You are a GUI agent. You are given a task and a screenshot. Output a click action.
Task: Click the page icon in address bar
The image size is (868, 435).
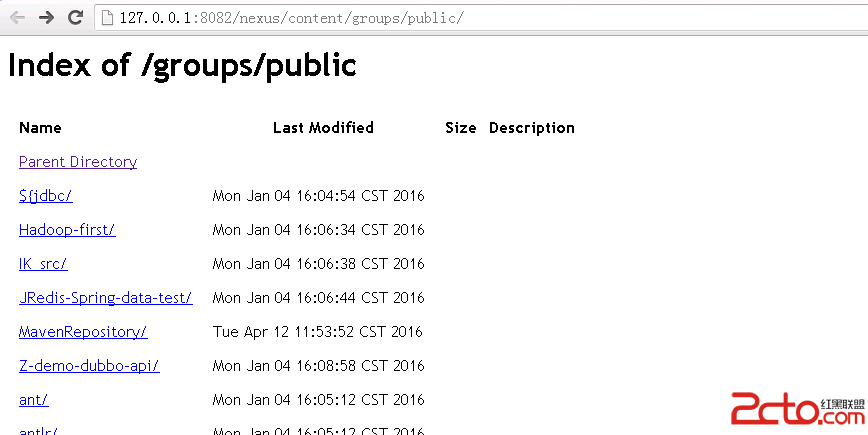107,18
